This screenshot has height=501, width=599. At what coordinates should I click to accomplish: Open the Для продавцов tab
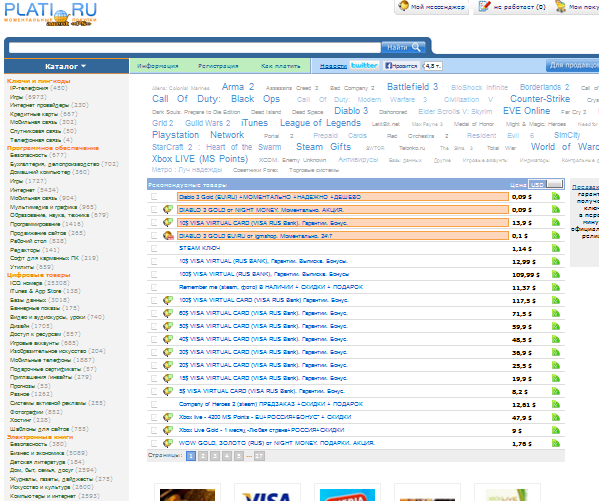click(573, 65)
